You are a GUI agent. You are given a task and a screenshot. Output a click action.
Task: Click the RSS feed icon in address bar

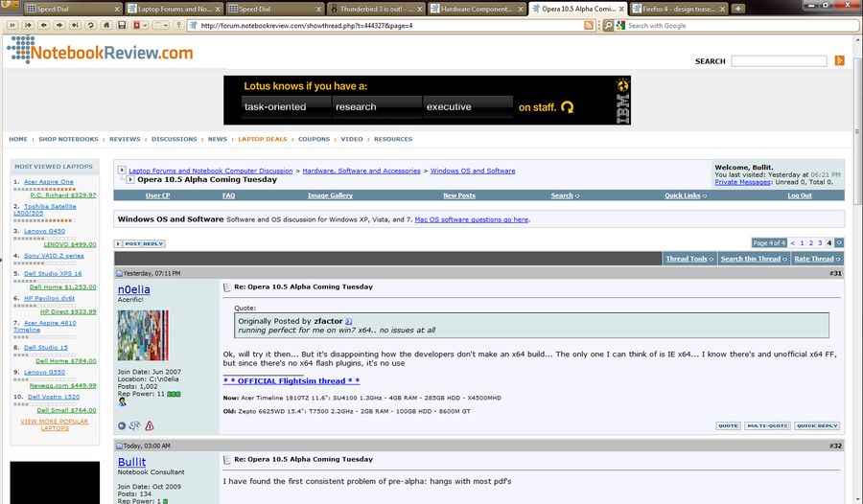[589, 25]
